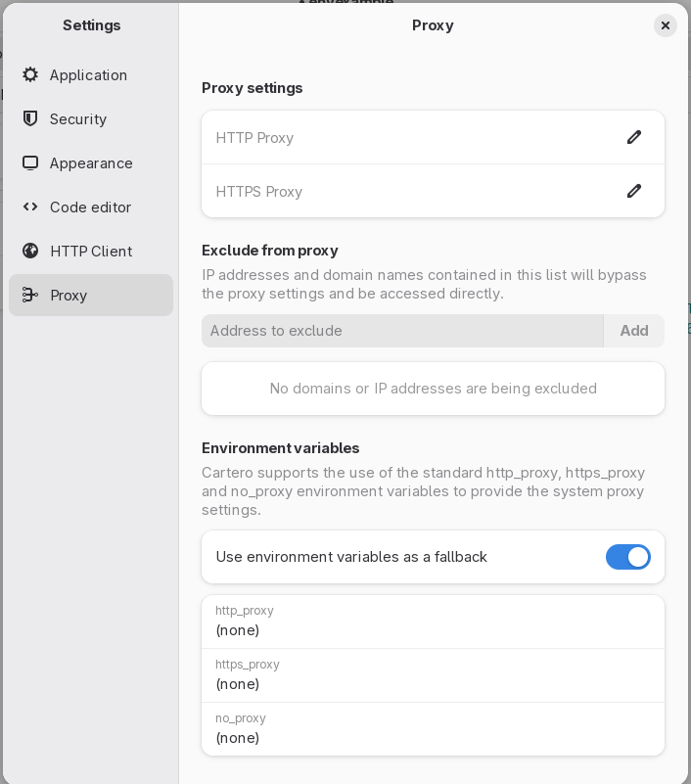The height and width of the screenshot is (784, 691).
Task: Open Application settings via the gear icon
Action: tap(28, 74)
